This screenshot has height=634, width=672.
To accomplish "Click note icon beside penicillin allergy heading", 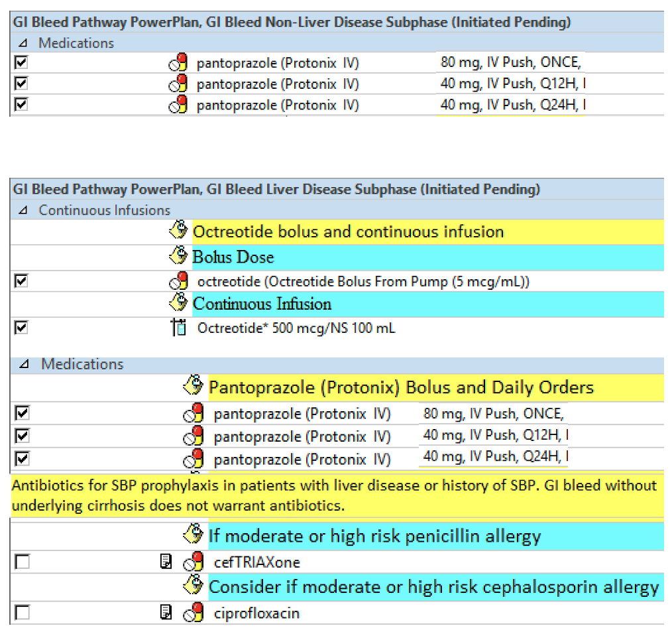I will click(x=194, y=536).
